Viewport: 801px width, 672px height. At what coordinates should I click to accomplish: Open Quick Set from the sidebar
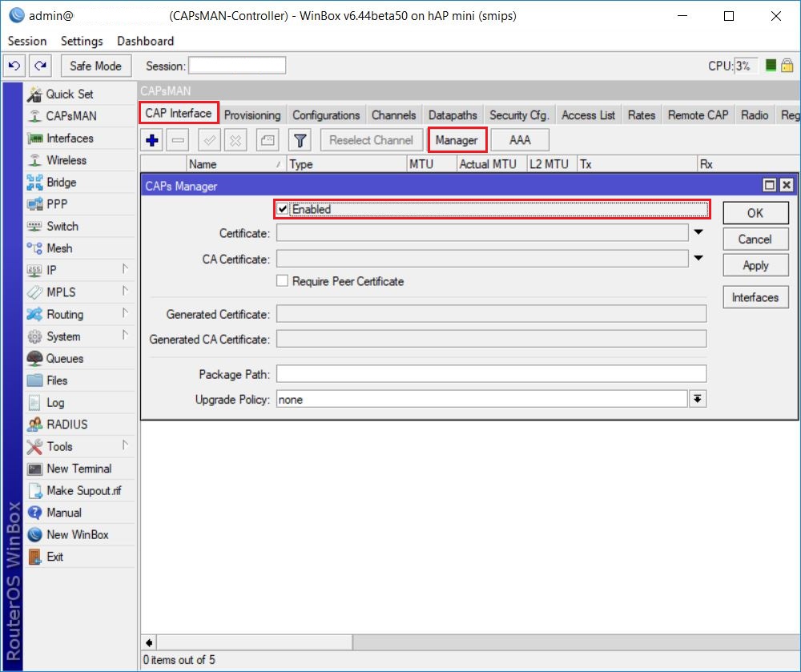(x=70, y=94)
